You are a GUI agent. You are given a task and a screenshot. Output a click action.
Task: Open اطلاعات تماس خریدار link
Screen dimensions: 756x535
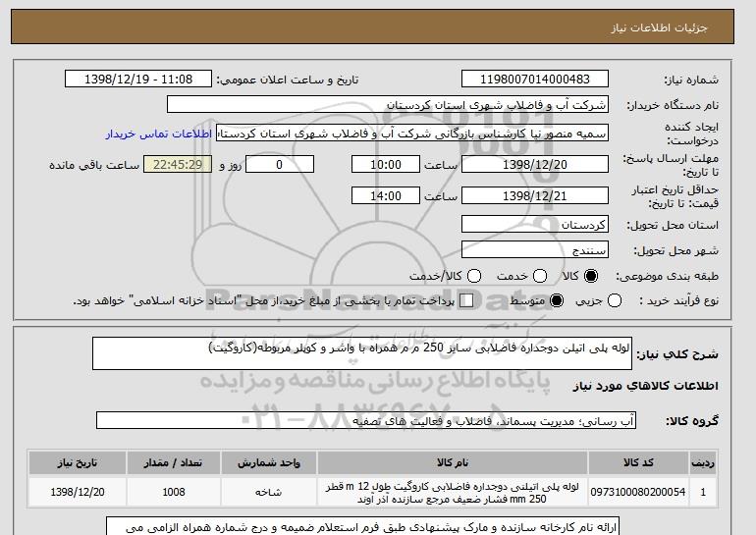pyautogui.click(x=159, y=134)
